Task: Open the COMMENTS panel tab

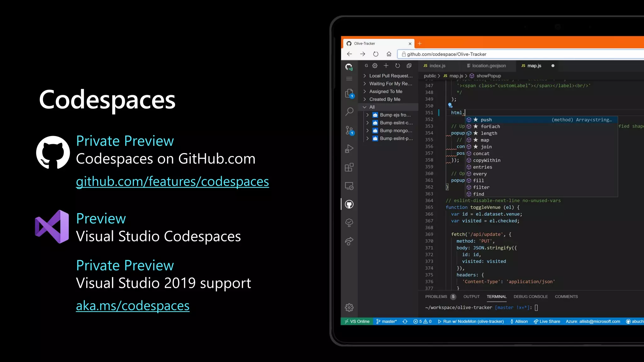Action: [x=566, y=297]
